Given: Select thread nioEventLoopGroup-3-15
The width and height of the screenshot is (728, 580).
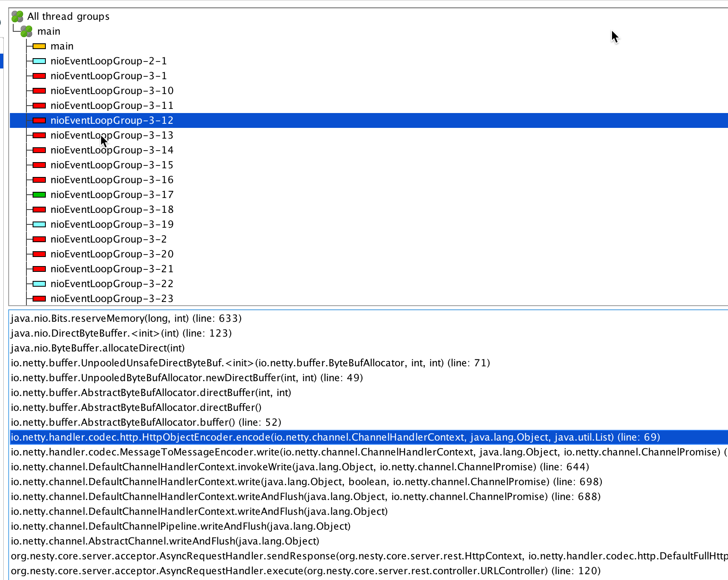Looking at the screenshot, I should (112, 165).
